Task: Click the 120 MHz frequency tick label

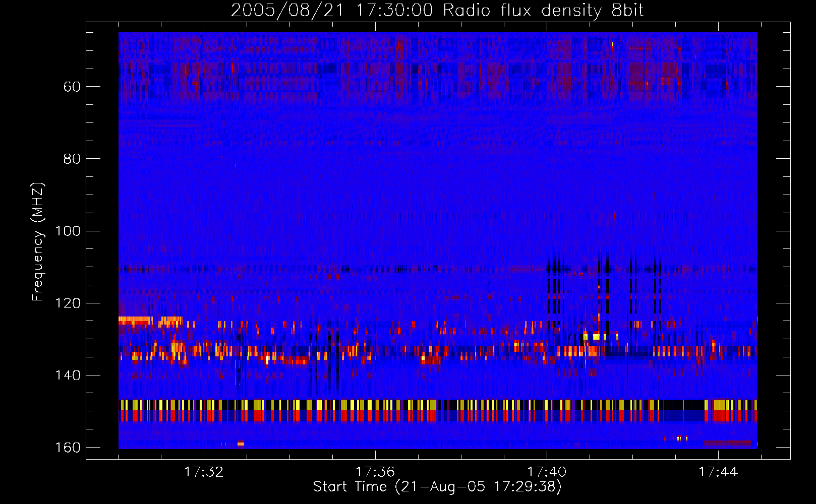Action: 68,303
